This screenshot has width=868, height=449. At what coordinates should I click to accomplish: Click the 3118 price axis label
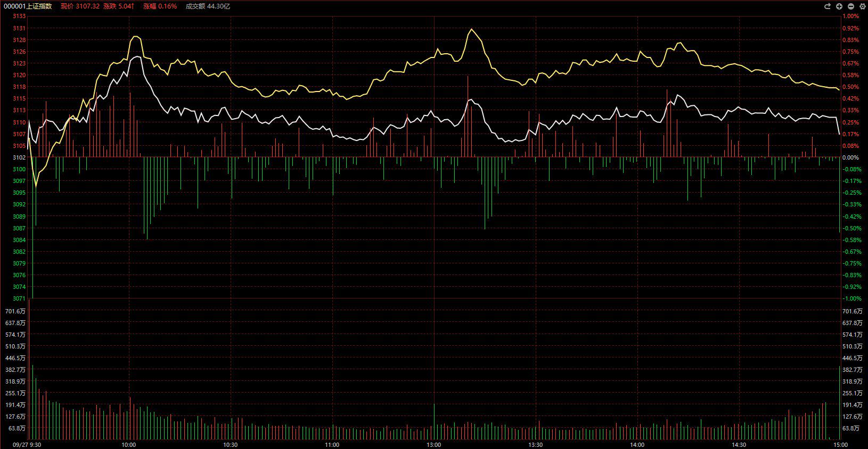[x=19, y=87]
